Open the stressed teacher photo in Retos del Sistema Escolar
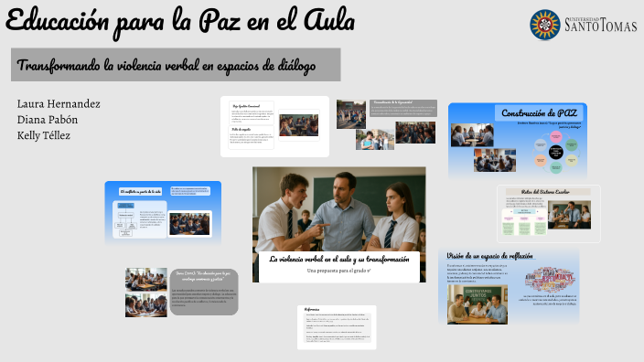The height and width of the screenshot is (362, 644). click(x=569, y=215)
